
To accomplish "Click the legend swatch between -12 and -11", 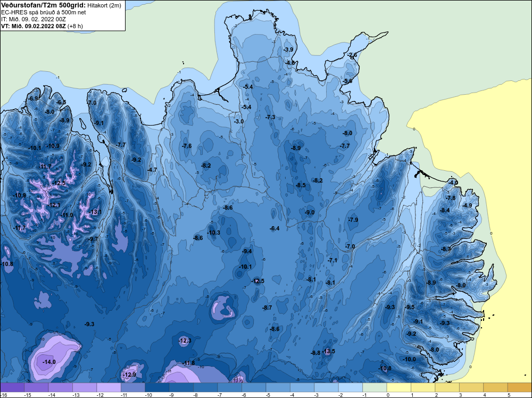I will click(x=109, y=387).
